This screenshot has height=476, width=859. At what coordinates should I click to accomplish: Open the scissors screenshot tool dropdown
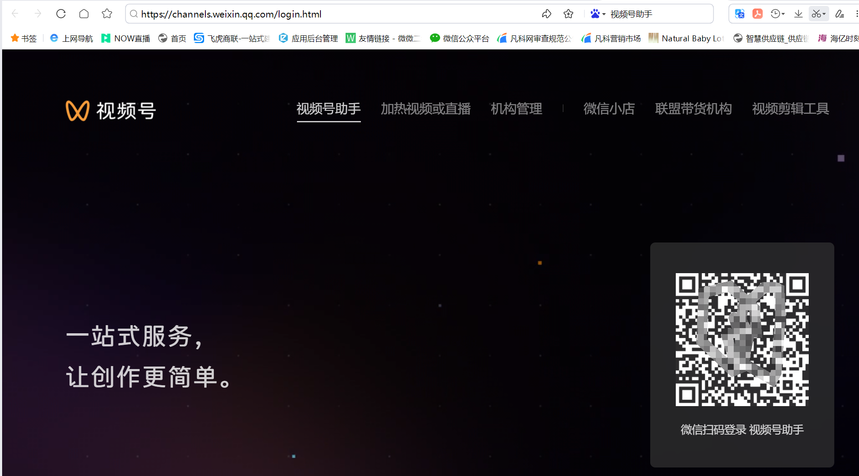click(818, 14)
